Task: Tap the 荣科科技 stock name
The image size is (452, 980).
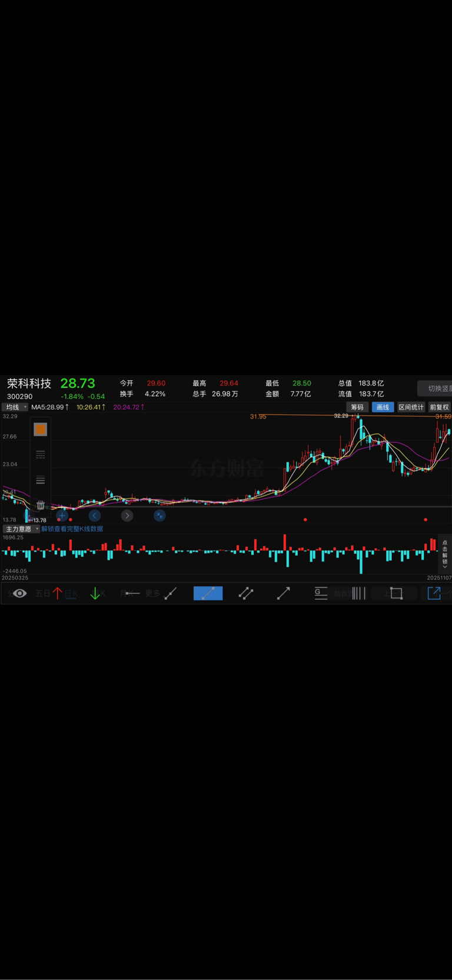Action: tap(29, 384)
